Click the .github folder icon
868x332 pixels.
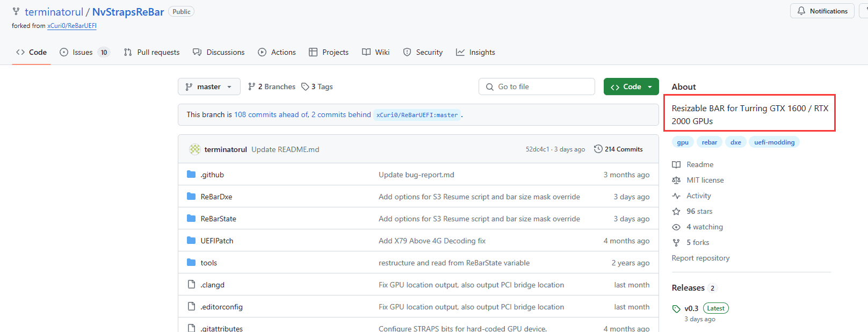191,174
